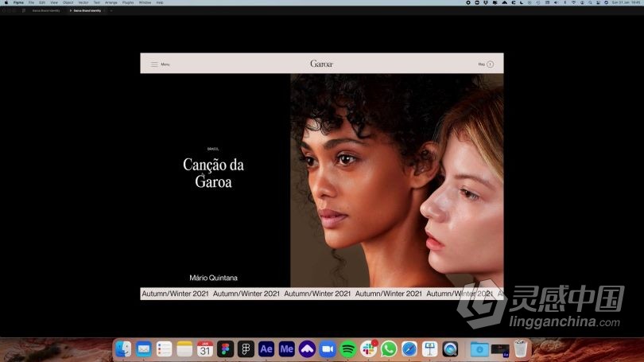644x362 pixels.
Task: Open the Help menu
Action: point(160,2)
